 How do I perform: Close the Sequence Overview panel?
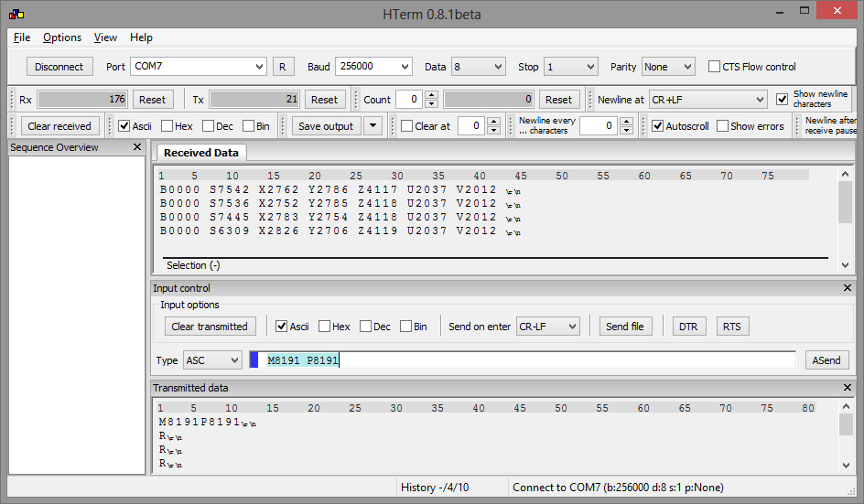(x=139, y=147)
